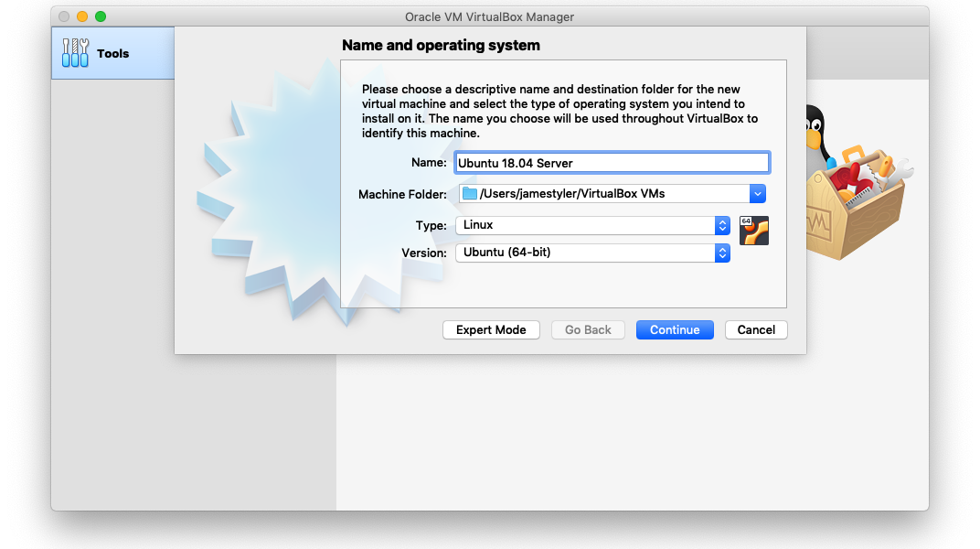This screenshot has width=980, height=549.
Task: Click the yellow minimize window button
Action: tap(82, 16)
